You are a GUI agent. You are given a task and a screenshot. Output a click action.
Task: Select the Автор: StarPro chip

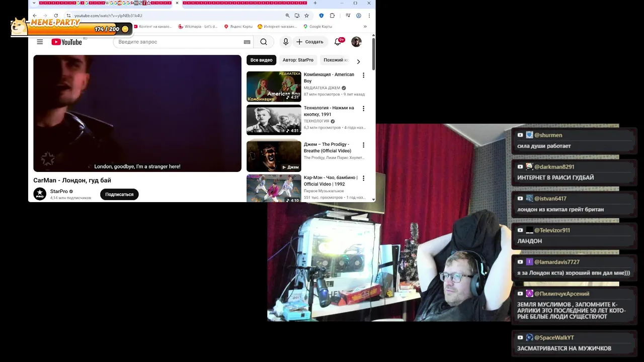[298, 60]
